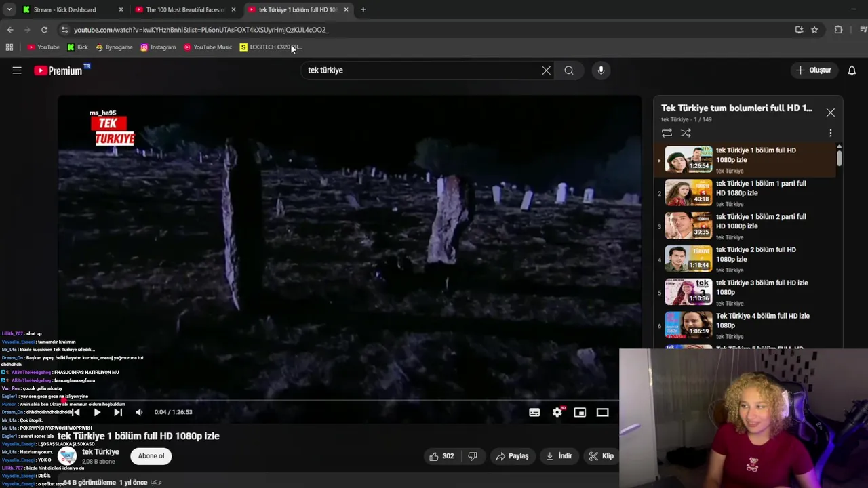Play the video
Screen dimensions: 868x488
click(97, 412)
